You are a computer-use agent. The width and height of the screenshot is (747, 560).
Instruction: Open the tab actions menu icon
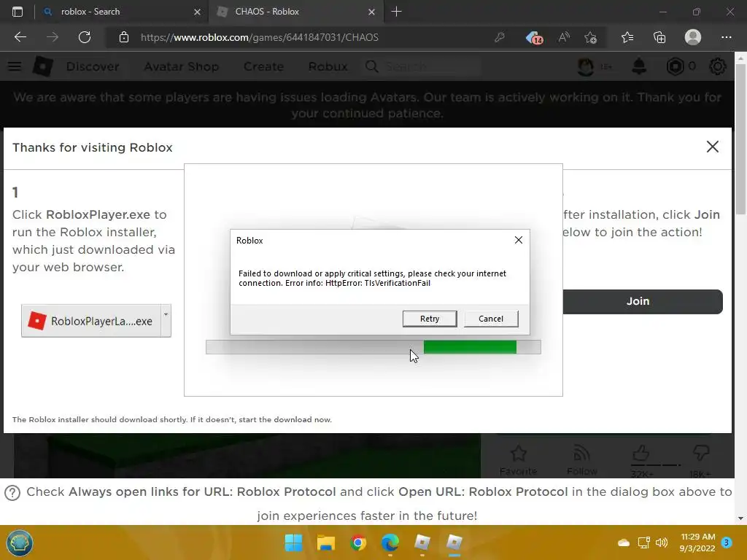tap(18, 12)
